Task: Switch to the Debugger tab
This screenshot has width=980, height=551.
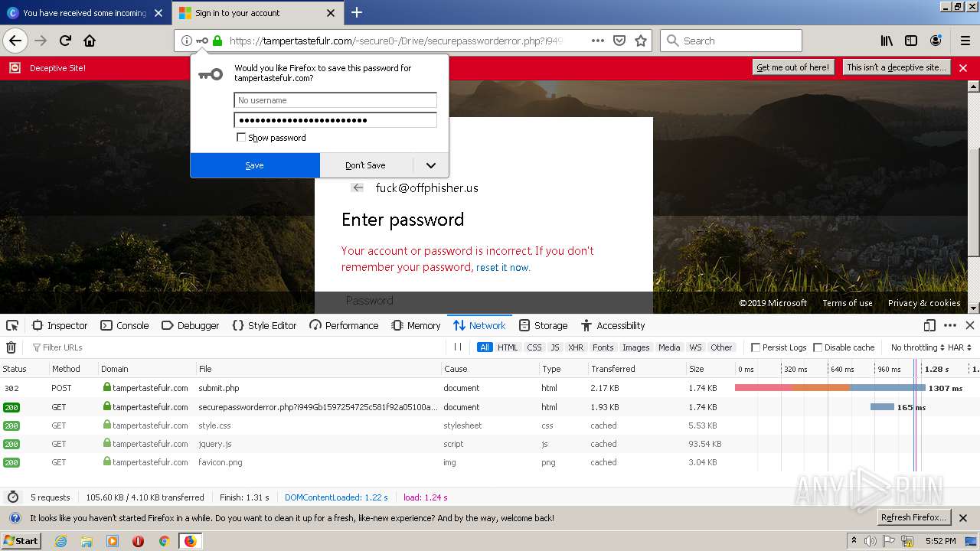Action: pyautogui.click(x=191, y=325)
